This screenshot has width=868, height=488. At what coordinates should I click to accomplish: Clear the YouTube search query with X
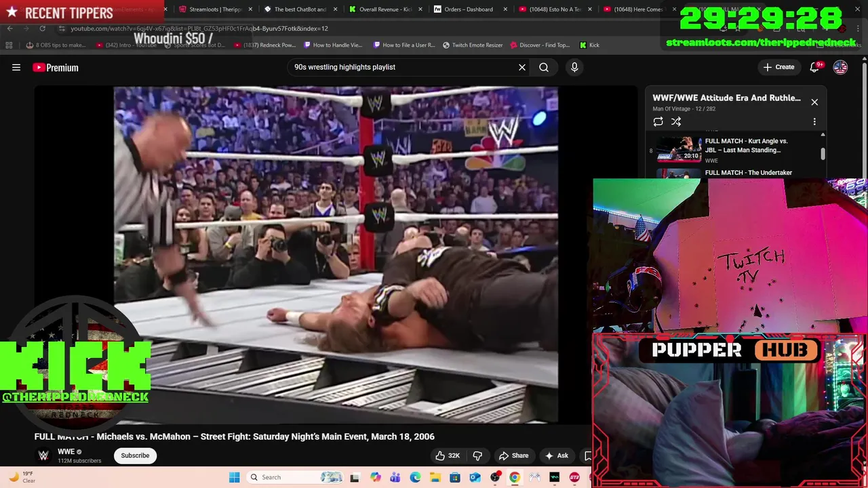pyautogui.click(x=522, y=67)
